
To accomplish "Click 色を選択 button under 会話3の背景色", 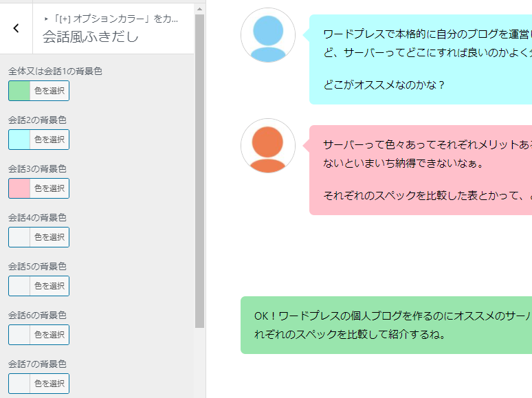I will click(49, 188).
